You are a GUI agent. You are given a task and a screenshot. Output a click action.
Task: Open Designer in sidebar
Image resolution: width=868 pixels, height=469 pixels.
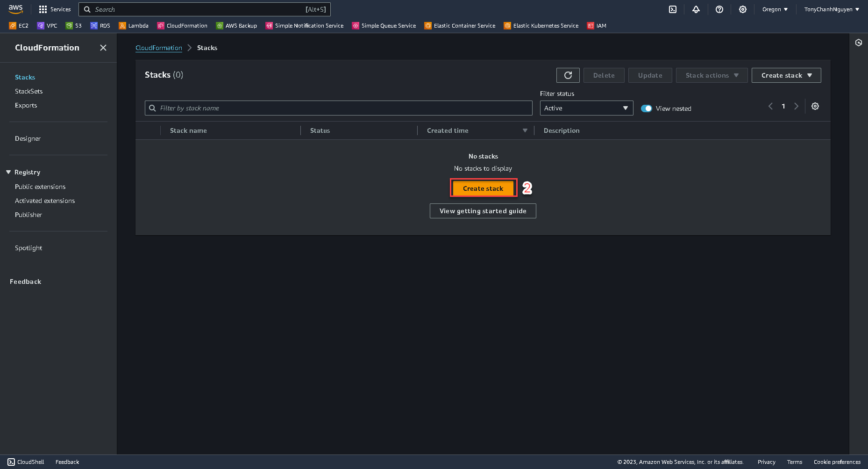coord(28,138)
